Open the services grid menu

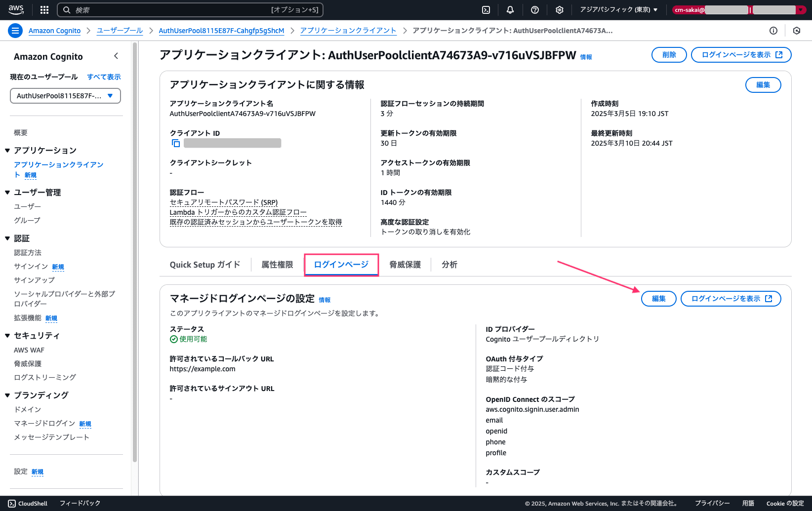coord(44,10)
